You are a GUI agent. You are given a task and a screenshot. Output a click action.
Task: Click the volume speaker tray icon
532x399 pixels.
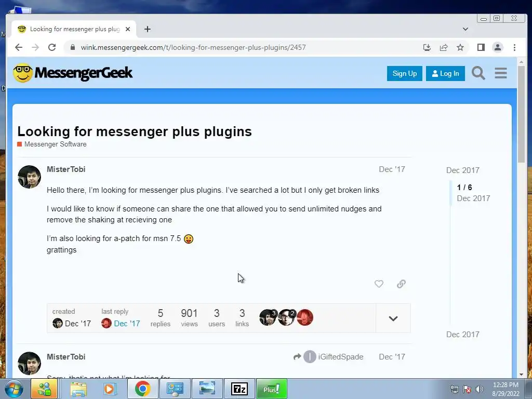(x=479, y=389)
